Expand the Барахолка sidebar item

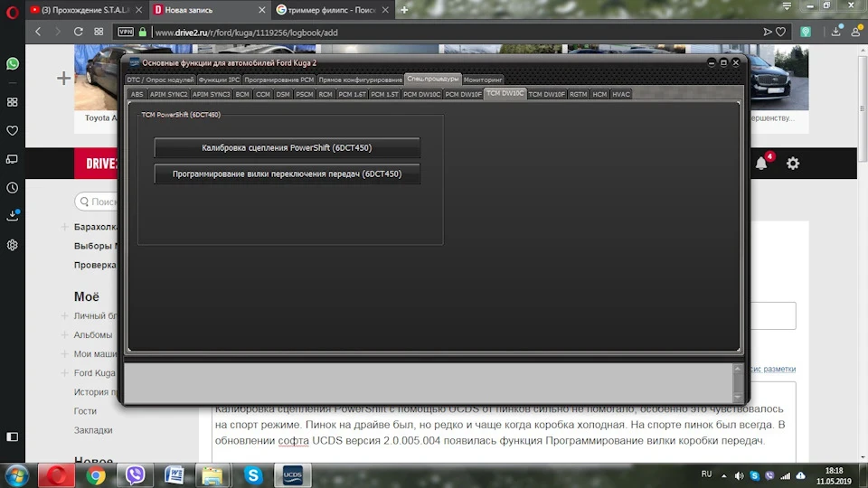coord(64,227)
